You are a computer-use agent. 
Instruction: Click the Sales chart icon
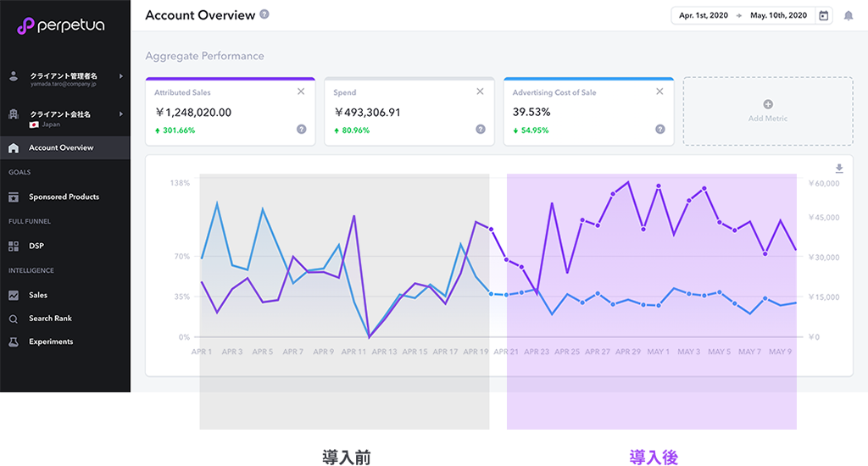(x=14, y=296)
